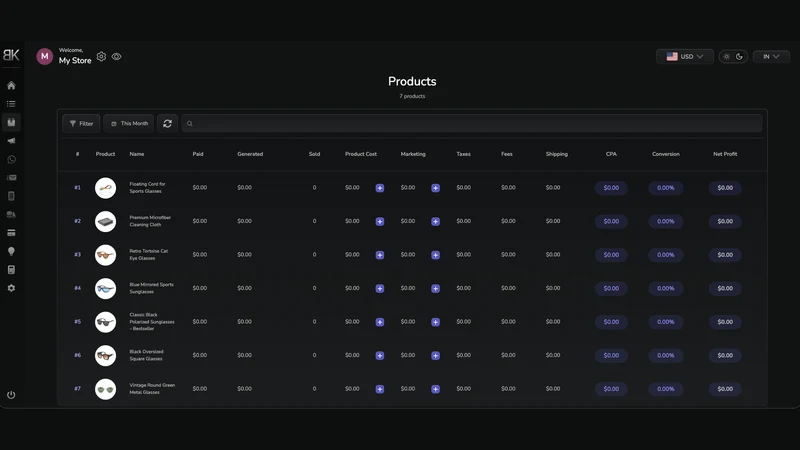Open Vintage Round Green Metal thumbnail
Image resolution: width=800 pixels, height=450 pixels.
click(x=106, y=389)
